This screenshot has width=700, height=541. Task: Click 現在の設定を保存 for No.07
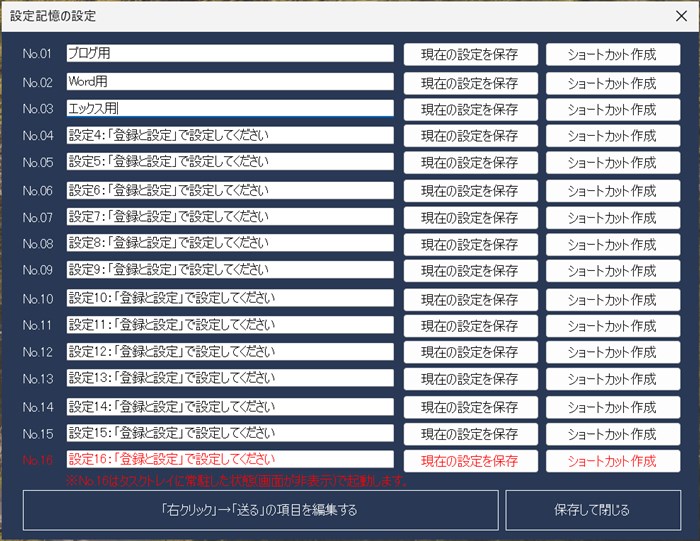point(471,218)
